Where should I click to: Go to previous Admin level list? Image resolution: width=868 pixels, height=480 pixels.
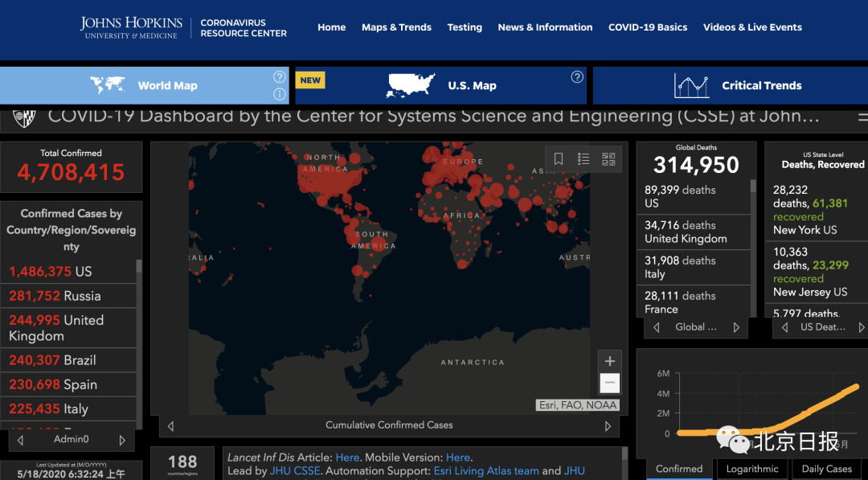click(x=20, y=440)
